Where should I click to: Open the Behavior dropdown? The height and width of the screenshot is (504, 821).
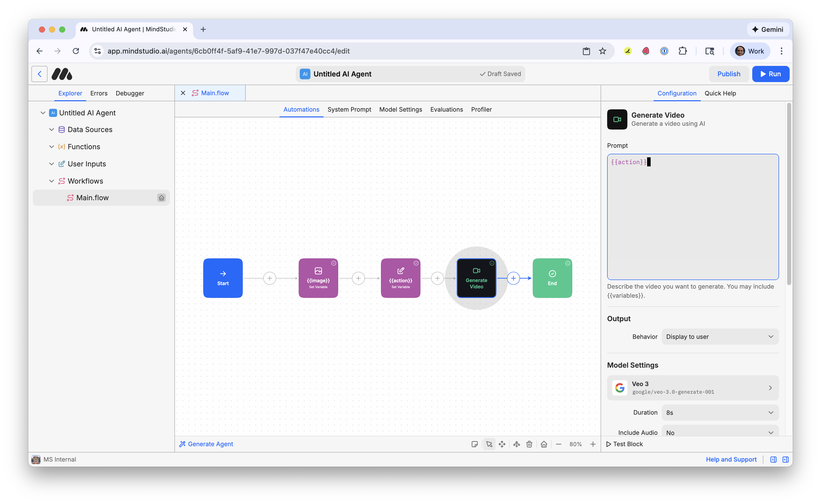[720, 337]
